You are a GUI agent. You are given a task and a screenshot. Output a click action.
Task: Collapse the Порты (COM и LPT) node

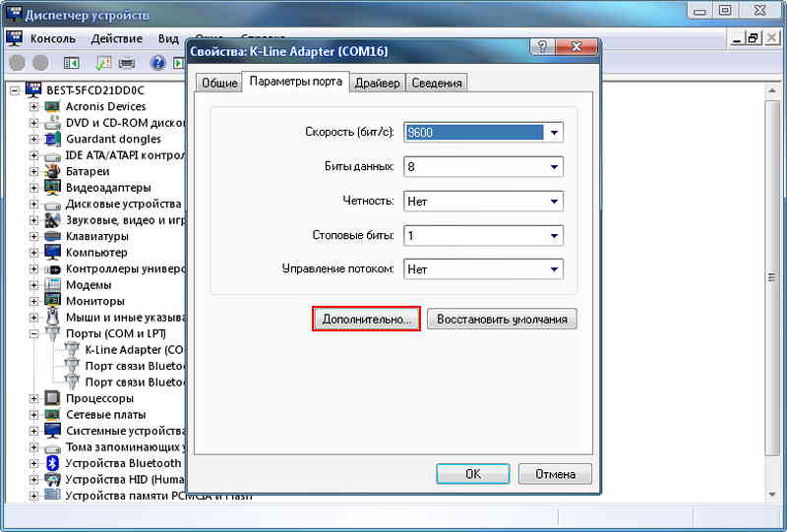33,333
